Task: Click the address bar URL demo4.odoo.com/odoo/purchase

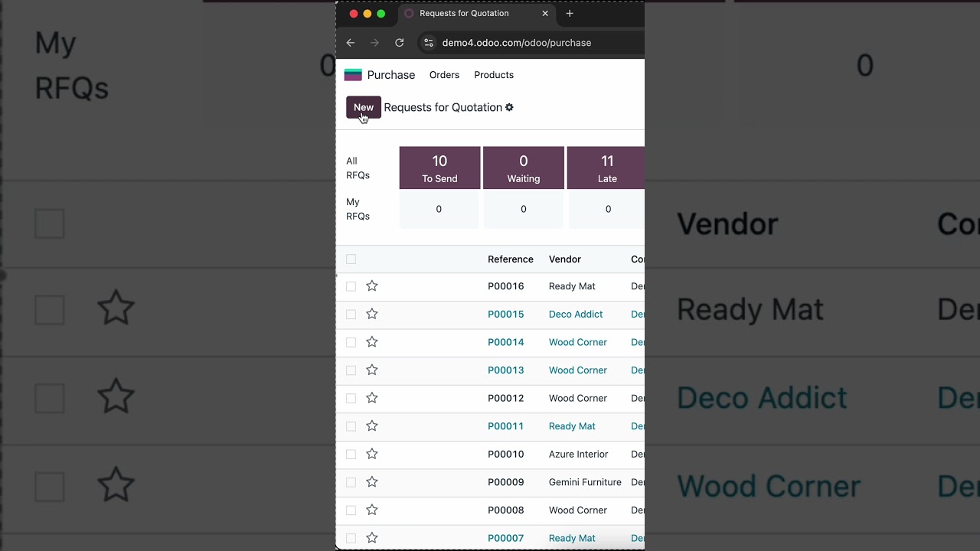Action: coord(517,43)
